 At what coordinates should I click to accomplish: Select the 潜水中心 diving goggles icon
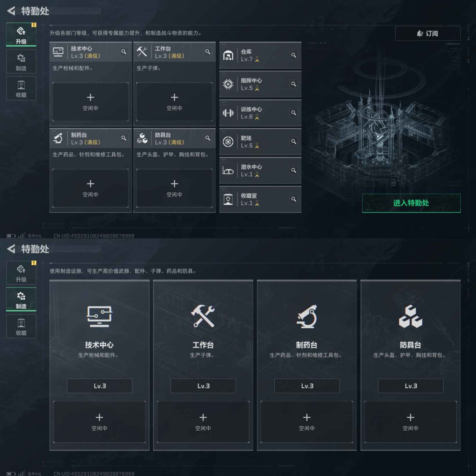(228, 171)
